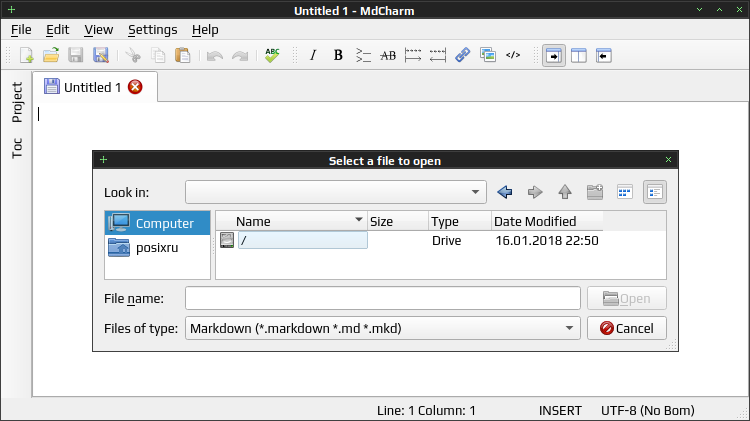Switch to split write-preview layout
The height and width of the screenshot is (421, 750).
click(x=579, y=55)
